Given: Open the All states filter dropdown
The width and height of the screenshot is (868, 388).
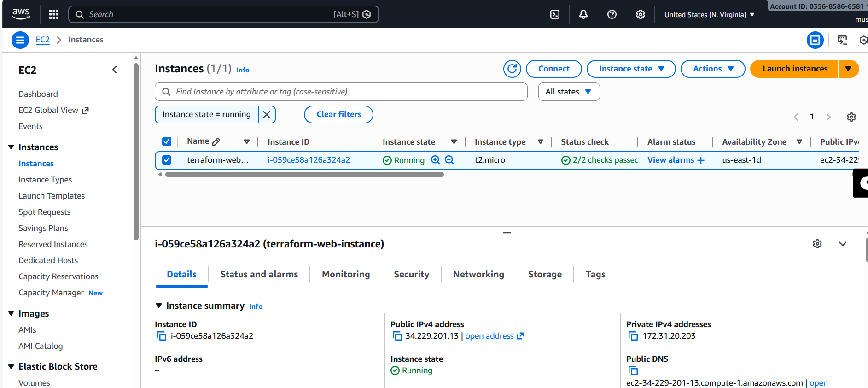Looking at the screenshot, I should [x=568, y=92].
